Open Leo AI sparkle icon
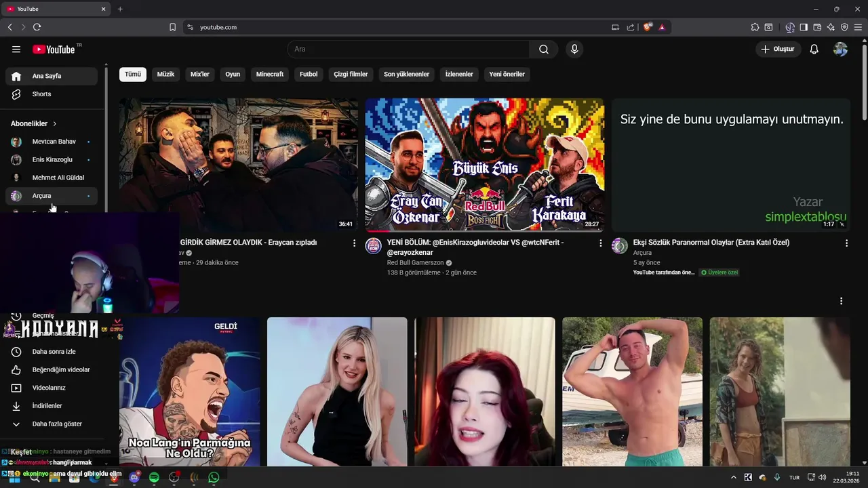868x488 pixels. pyautogui.click(x=831, y=27)
